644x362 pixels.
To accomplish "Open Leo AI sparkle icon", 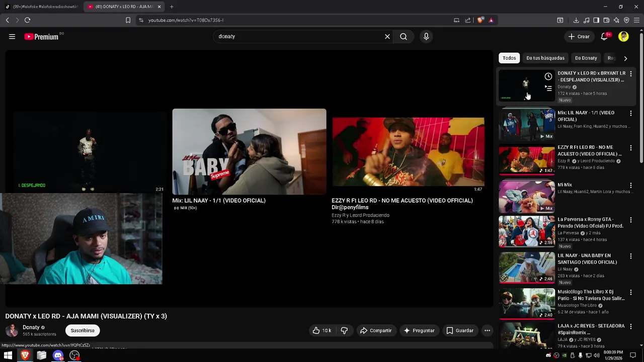I will click(616, 20).
